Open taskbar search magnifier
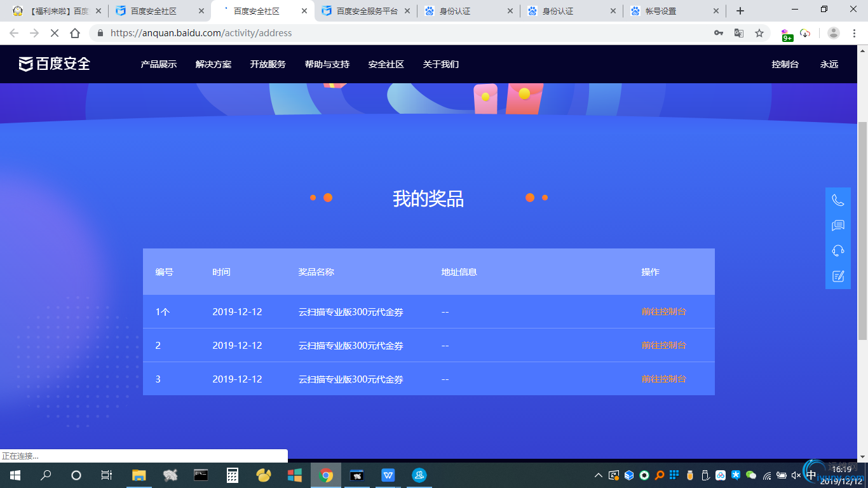Screen dimensions: 868x488 tap(46, 475)
